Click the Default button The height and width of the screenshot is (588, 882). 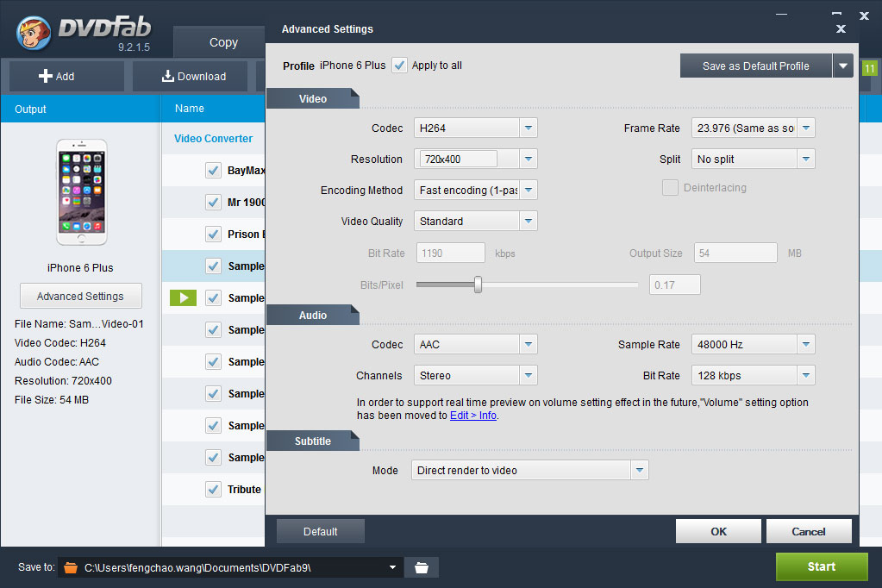(321, 531)
